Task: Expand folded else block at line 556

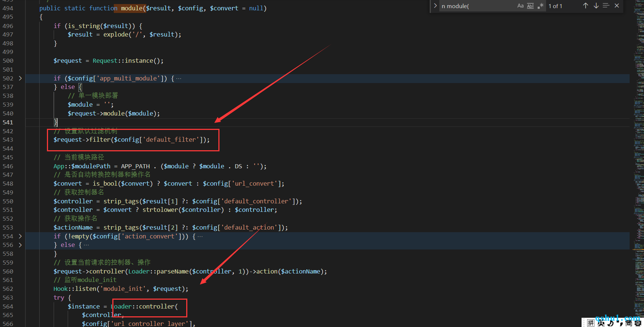Action: [20, 245]
